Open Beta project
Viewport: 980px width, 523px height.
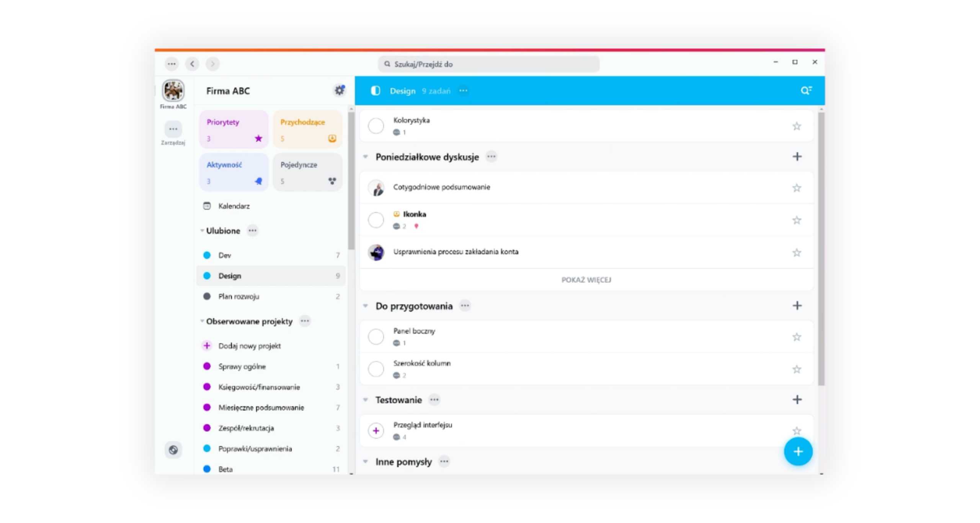(271, 469)
